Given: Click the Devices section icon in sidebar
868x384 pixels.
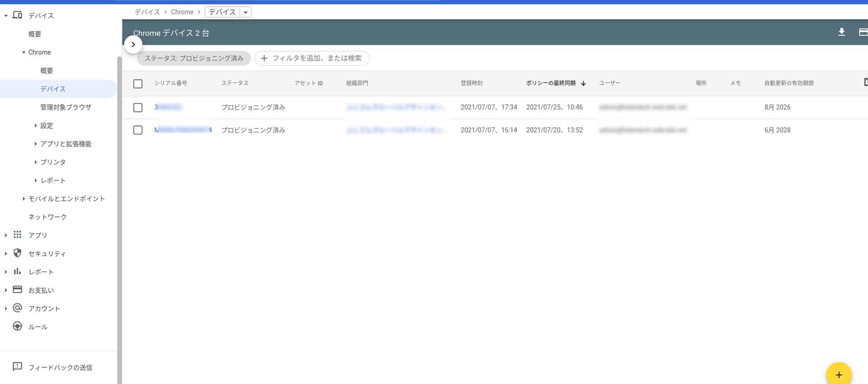Looking at the screenshot, I should pos(17,15).
